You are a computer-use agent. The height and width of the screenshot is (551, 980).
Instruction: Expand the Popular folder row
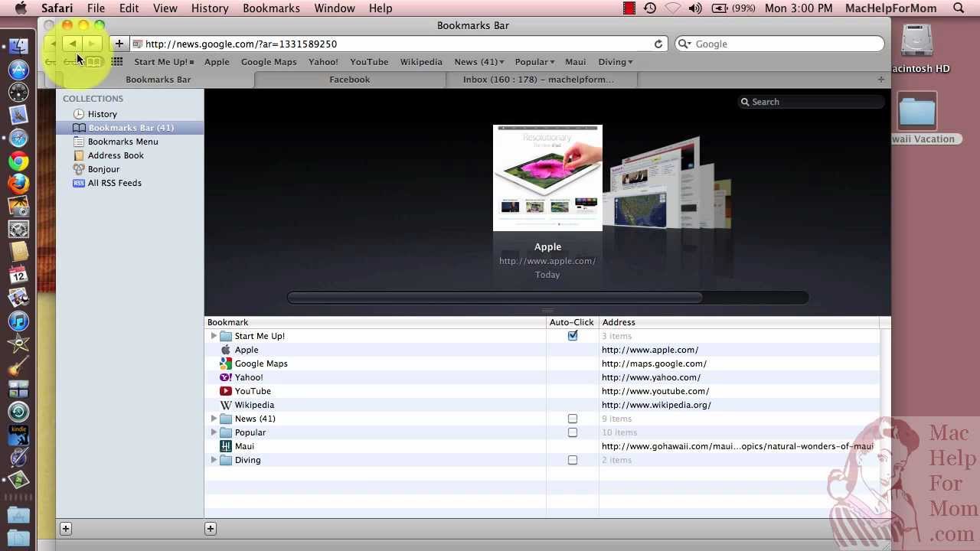click(x=214, y=432)
